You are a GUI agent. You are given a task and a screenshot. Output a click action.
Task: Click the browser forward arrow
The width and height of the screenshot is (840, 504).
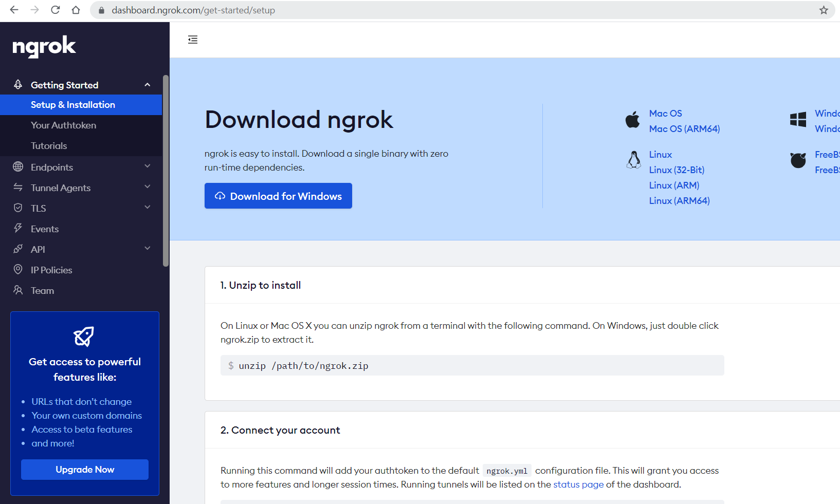35,10
